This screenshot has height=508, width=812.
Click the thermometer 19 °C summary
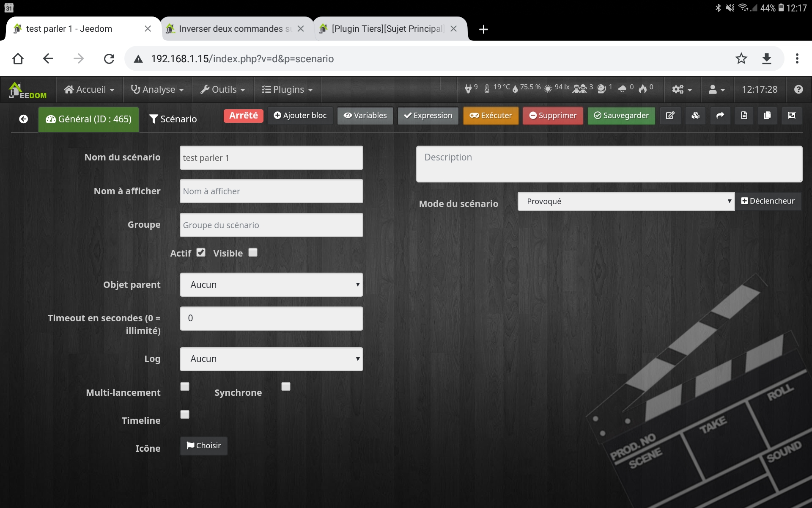point(497,88)
